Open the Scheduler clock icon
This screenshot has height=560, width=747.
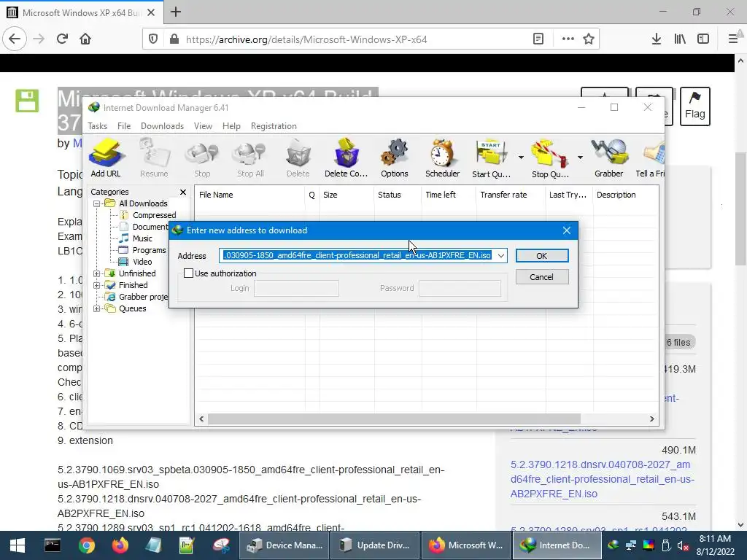(x=443, y=158)
